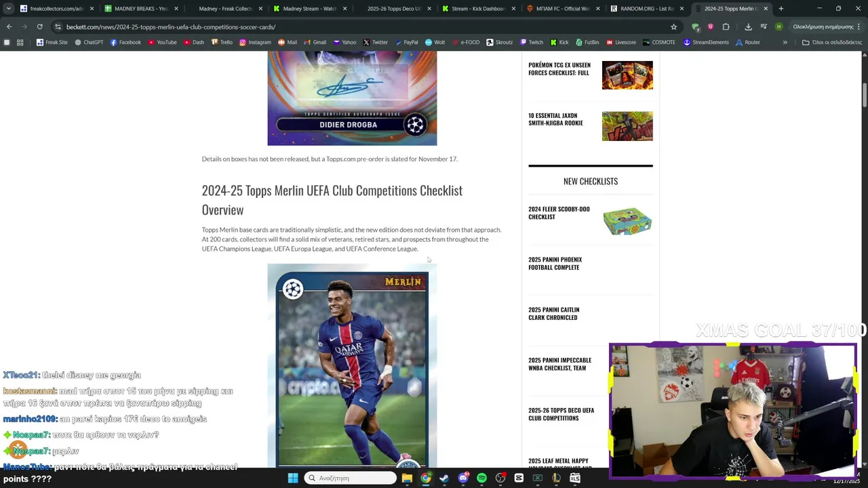Switch to the MADNEY BREAKS tab
Viewport: 868px width, 488px height.
(142, 9)
